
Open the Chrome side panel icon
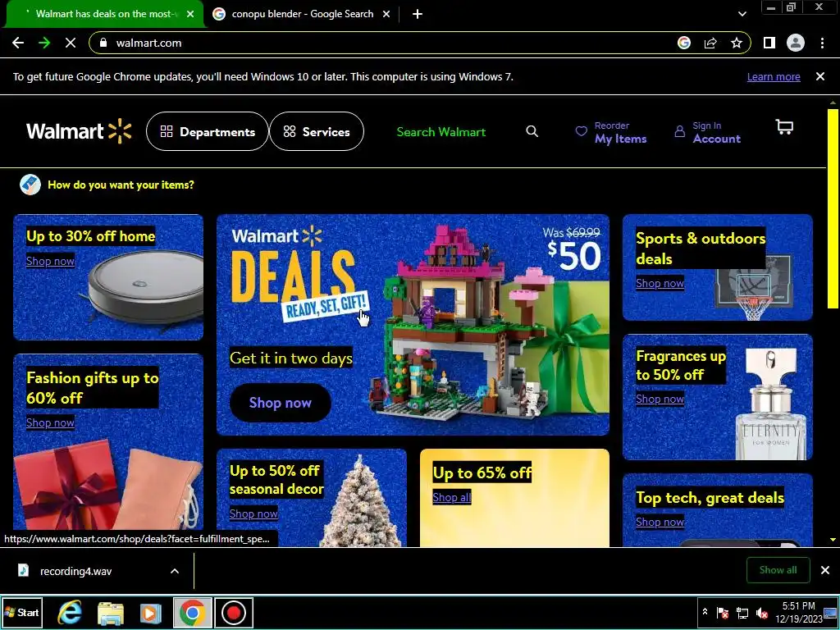pyautogui.click(x=769, y=43)
